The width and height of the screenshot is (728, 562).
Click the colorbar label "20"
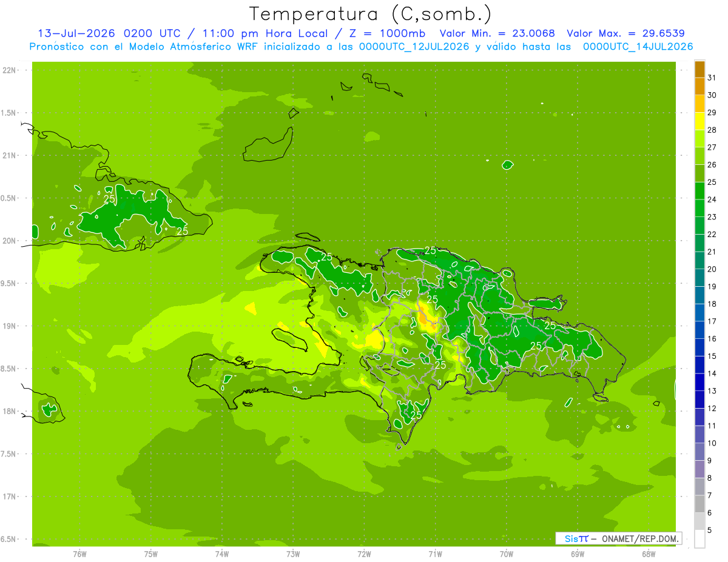coord(712,269)
